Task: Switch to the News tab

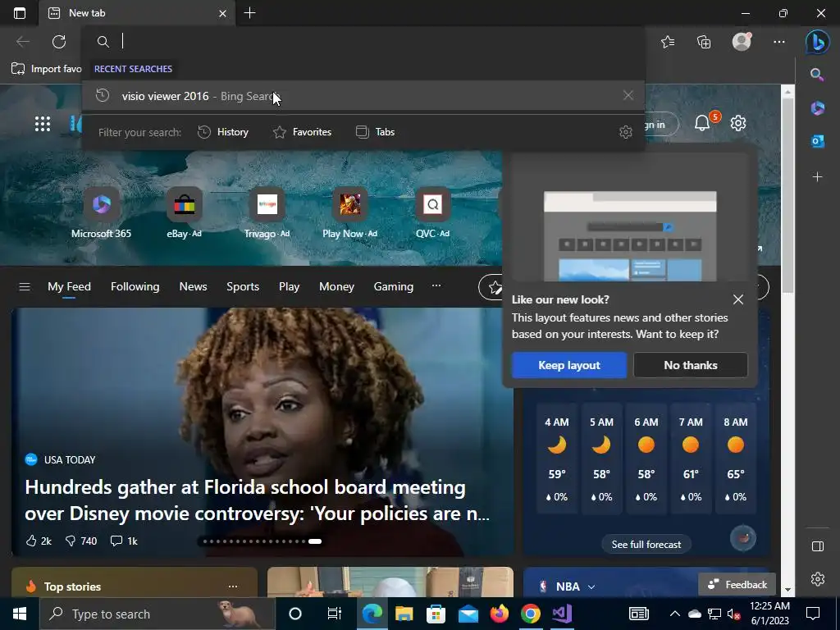Action: pos(193,286)
